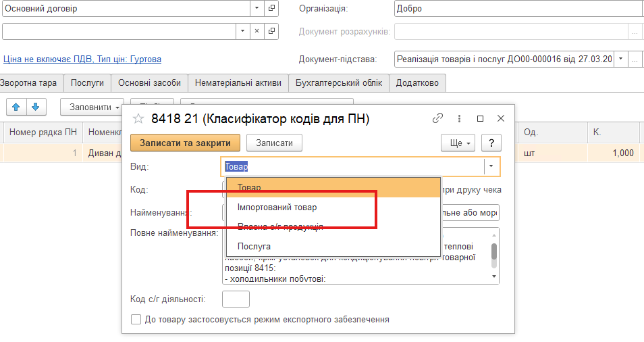This screenshot has width=644, height=342.
Task: Move row up with blue up arrow
Action: (16, 107)
